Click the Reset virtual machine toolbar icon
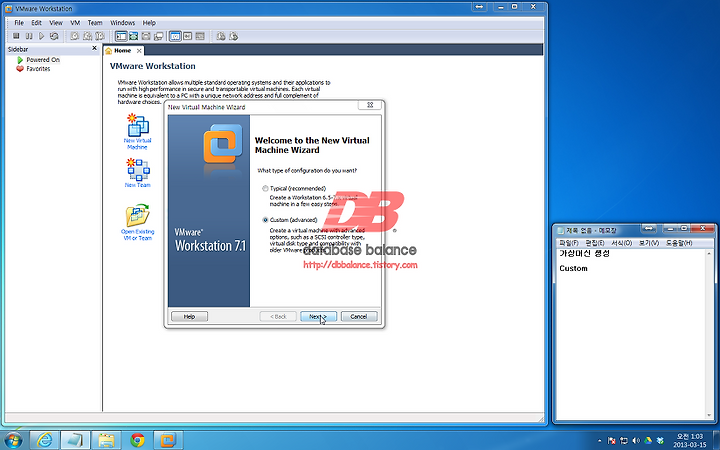This screenshot has height=450, width=720. click(54, 36)
